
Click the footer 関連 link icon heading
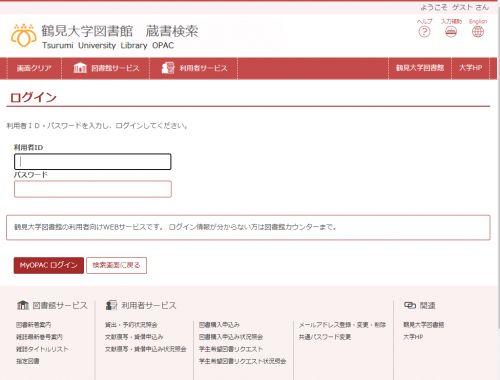420,305
